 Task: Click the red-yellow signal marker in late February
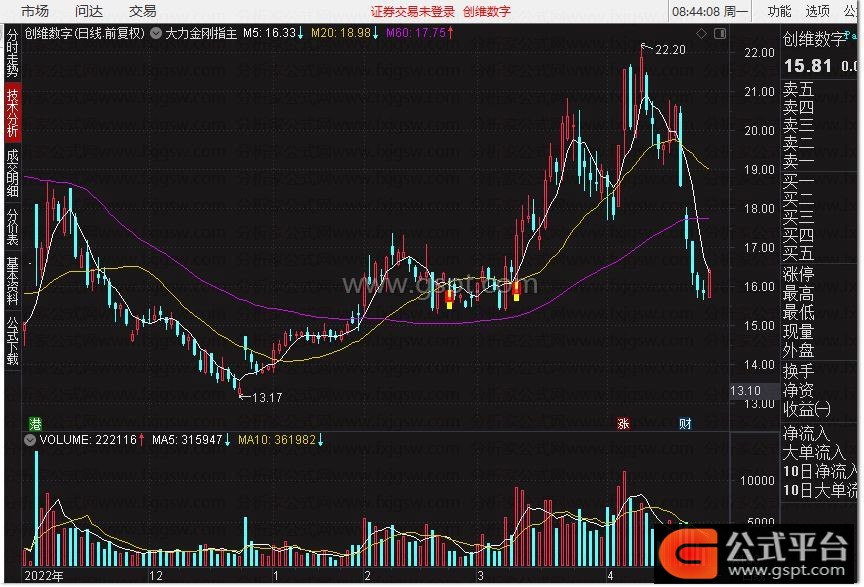450,299
